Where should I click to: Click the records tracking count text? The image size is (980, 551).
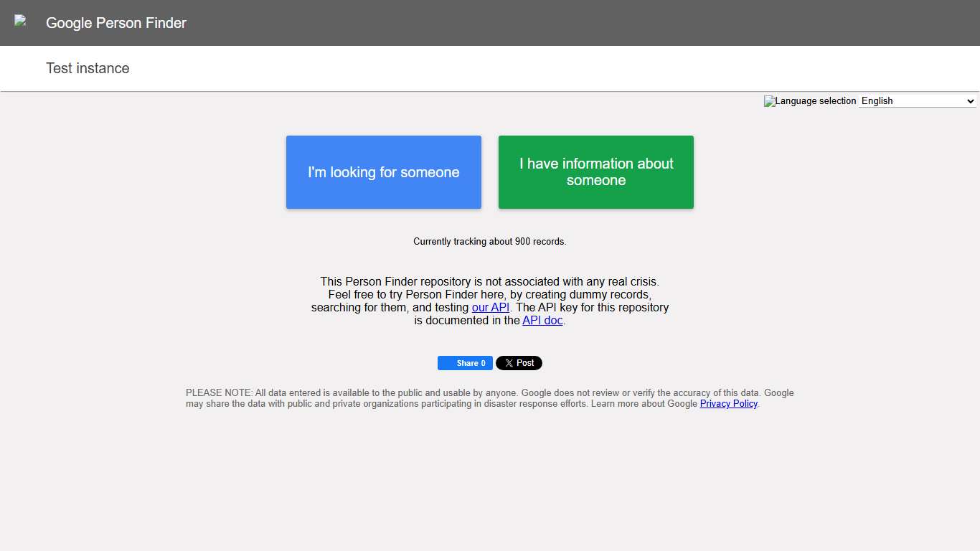(x=490, y=241)
